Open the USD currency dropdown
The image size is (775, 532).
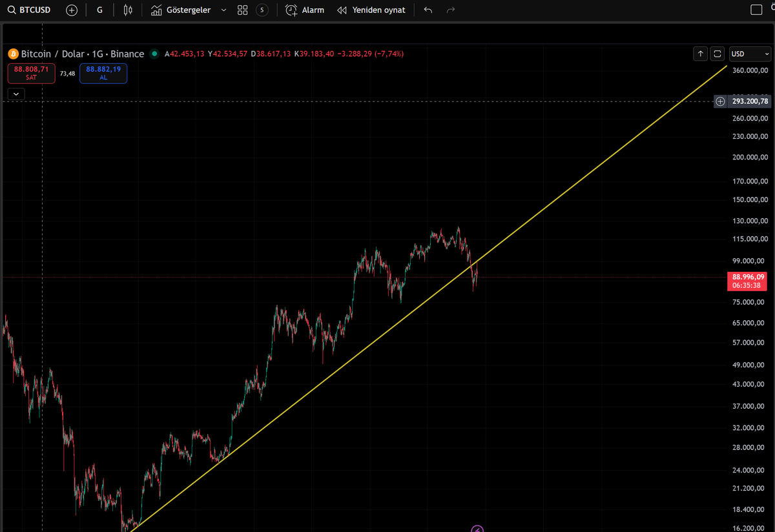pos(750,54)
